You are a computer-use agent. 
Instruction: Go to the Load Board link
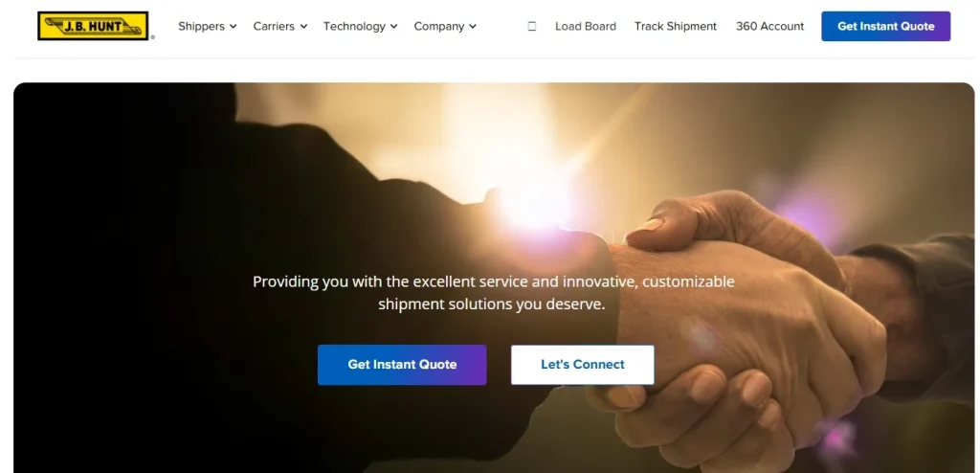tap(586, 26)
